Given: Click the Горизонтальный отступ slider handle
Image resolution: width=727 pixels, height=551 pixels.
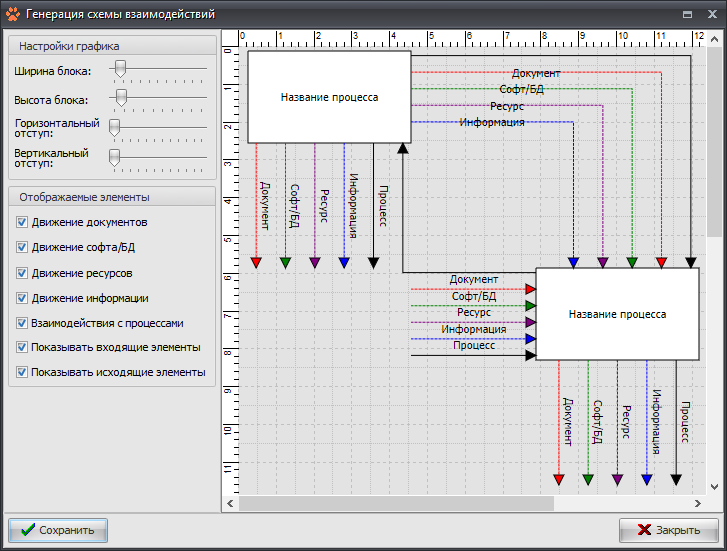Looking at the screenshot, I should pos(114,128).
